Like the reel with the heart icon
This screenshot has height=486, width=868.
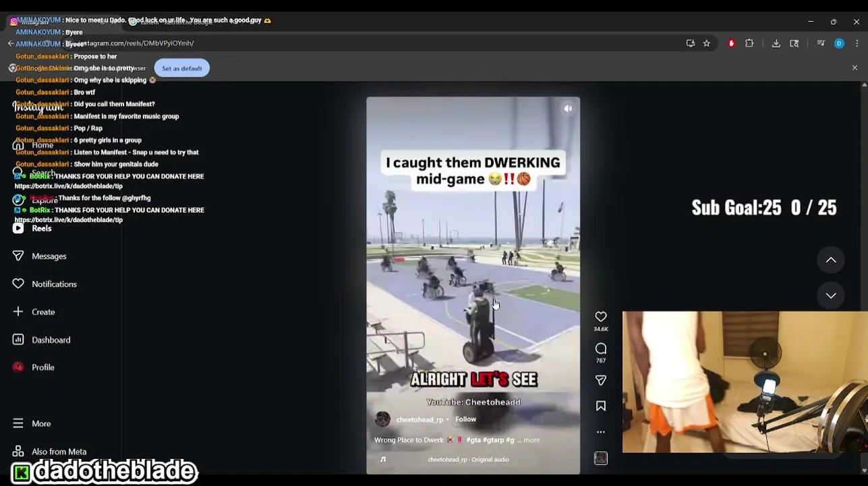[x=600, y=317]
